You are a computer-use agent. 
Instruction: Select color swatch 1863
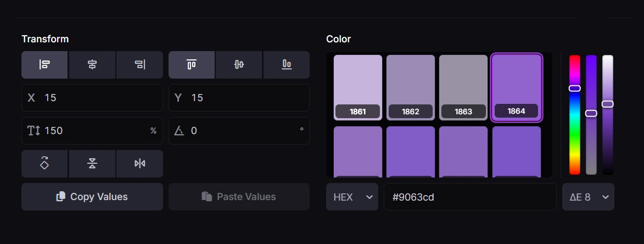pyautogui.click(x=463, y=87)
